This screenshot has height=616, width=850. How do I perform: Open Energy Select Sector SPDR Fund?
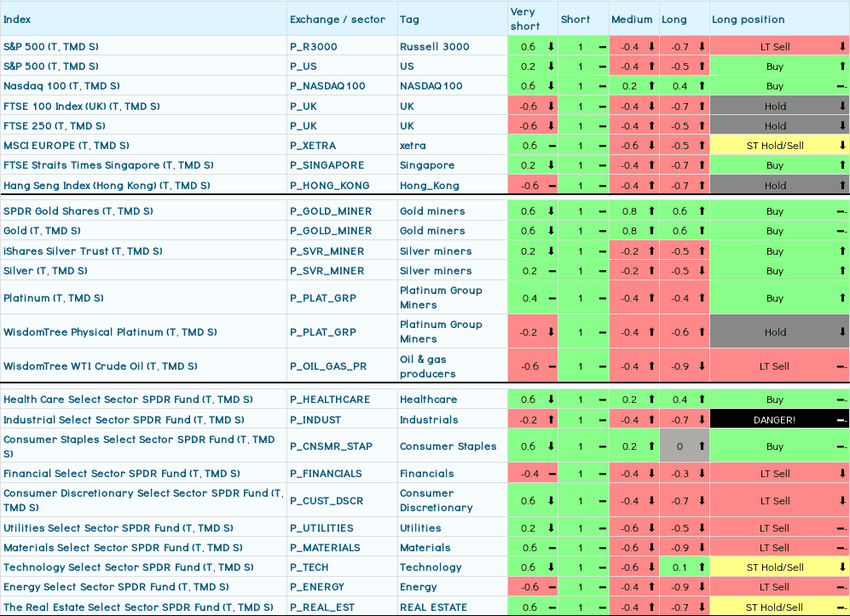coord(116,587)
